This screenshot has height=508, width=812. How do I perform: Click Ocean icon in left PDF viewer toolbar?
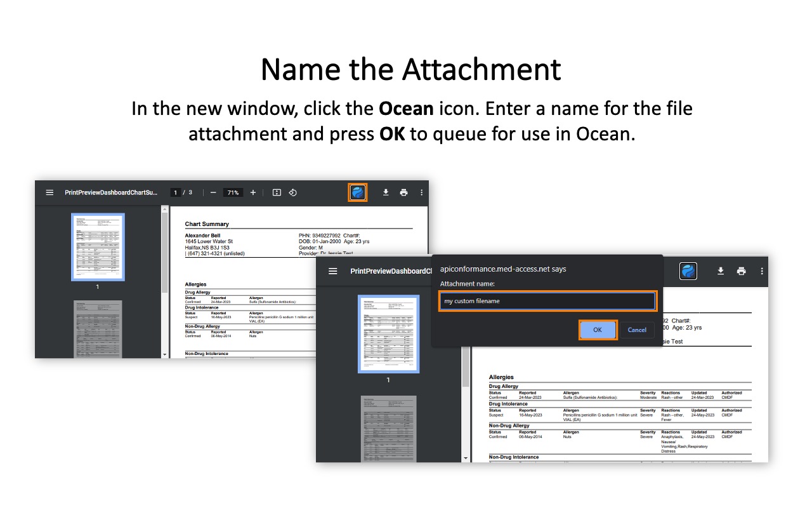[358, 192]
